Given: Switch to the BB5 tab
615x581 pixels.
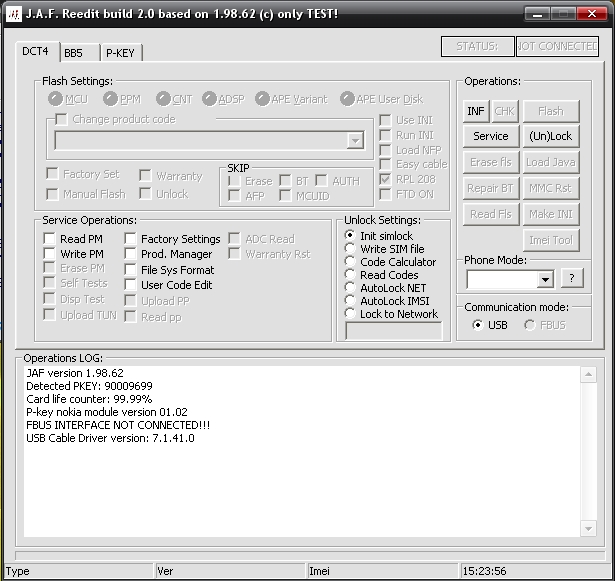Looking at the screenshot, I should click(x=79, y=53).
